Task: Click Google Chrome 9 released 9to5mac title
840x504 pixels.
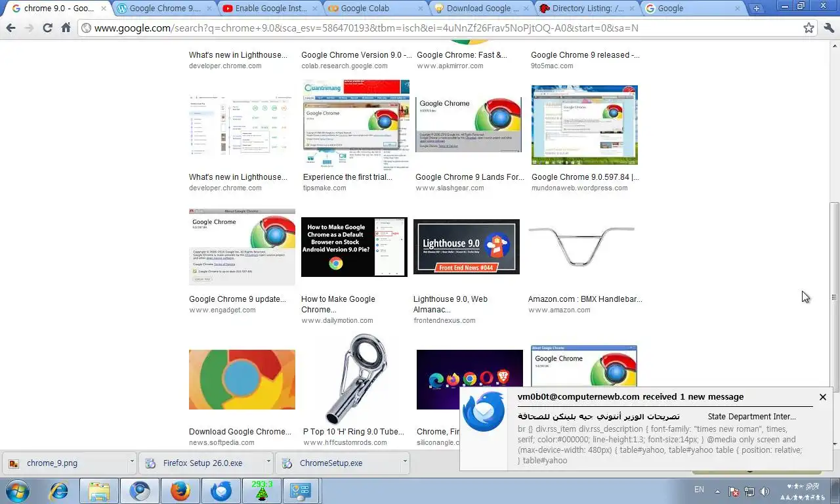Action: pos(585,55)
